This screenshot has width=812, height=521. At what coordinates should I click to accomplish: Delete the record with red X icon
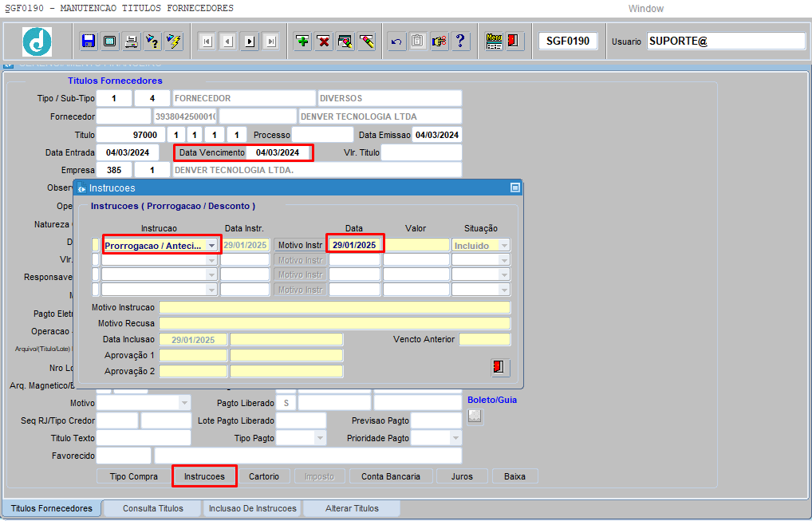324,41
